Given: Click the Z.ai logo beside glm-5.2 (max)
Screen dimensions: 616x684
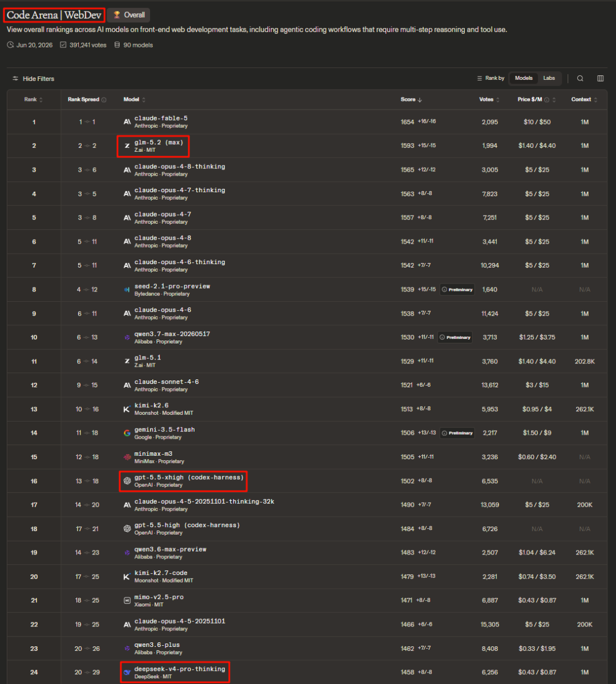Looking at the screenshot, I should (x=127, y=145).
